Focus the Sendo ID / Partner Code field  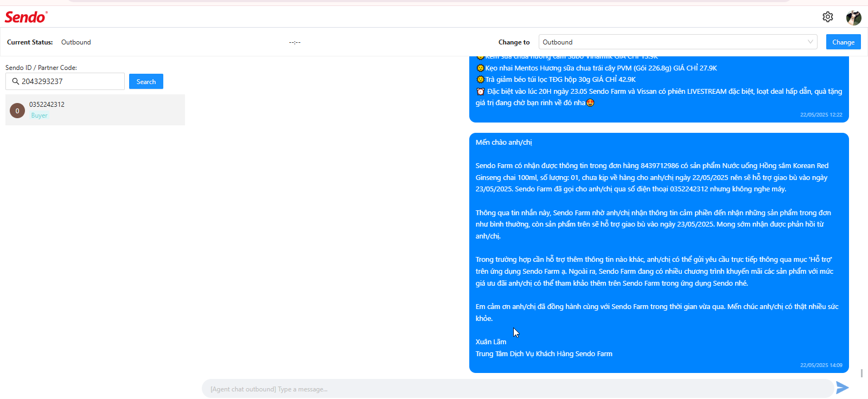(x=65, y=81)
